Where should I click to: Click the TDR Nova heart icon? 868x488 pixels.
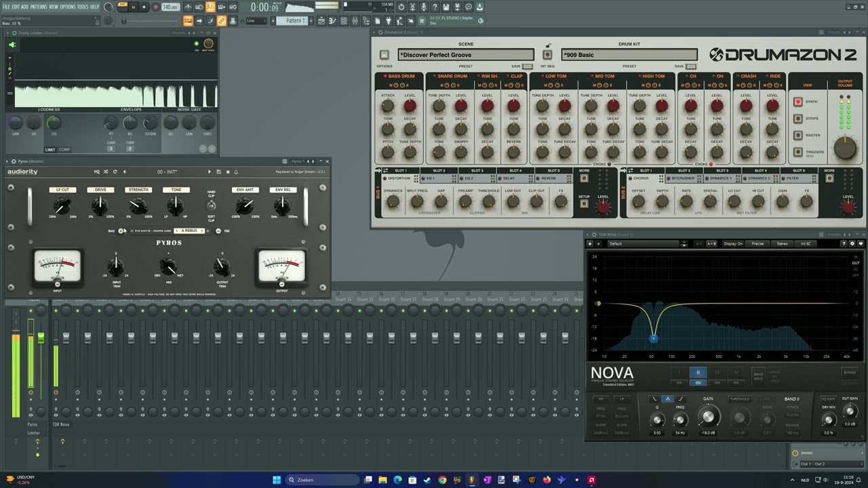pyautogui.click(x=861, y=243)
